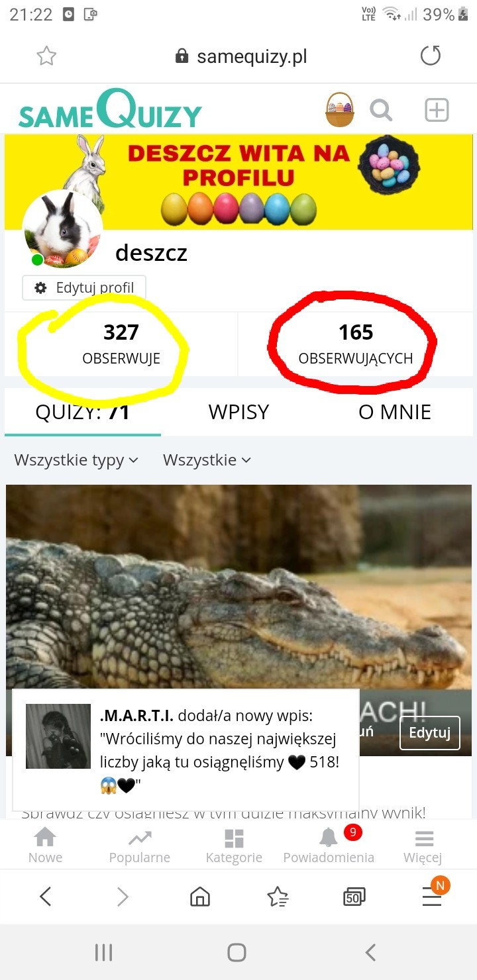Expand the Wszystkie typy dropdown
Screen dimensions: 477x980
76,460
